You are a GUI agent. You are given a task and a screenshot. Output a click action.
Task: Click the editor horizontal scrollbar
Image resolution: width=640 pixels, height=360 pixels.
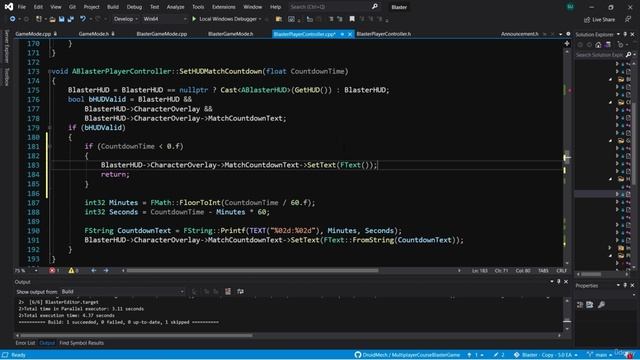[252, 270]
